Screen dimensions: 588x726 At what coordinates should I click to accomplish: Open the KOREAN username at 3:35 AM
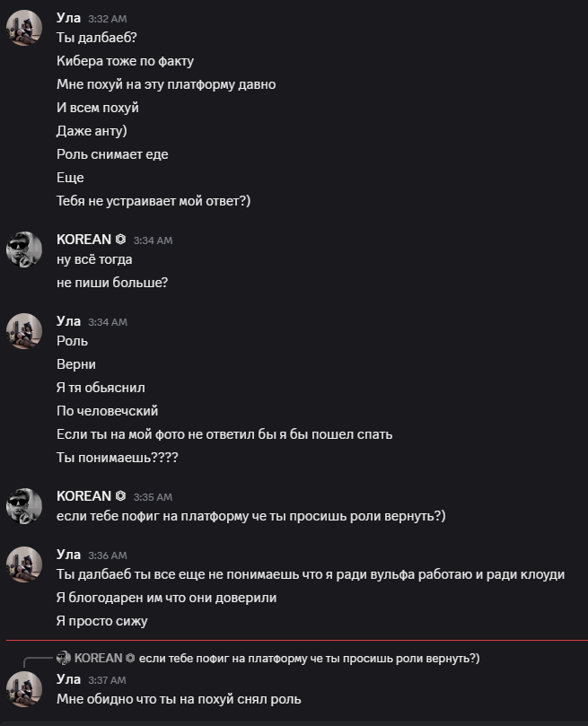(x=83, y=496)
